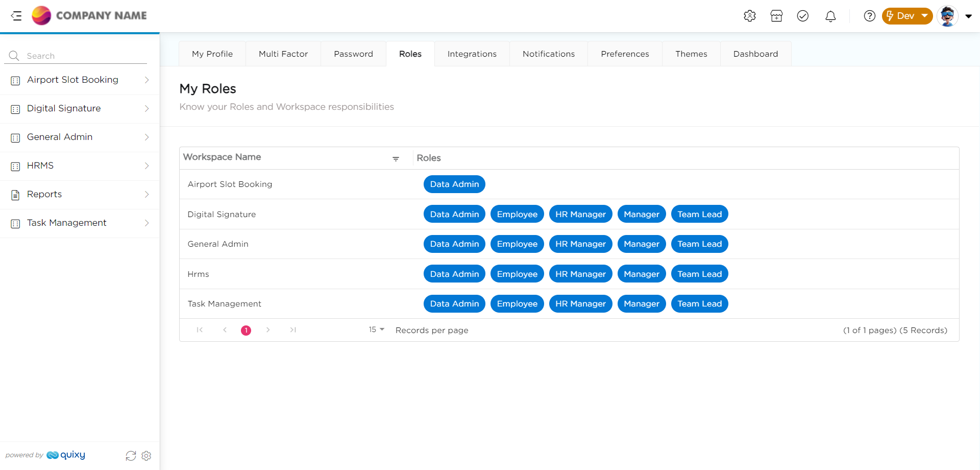This screenshot has width=980, height=470.
Task: Open the records per page dropdown
Action: [377, 330]
